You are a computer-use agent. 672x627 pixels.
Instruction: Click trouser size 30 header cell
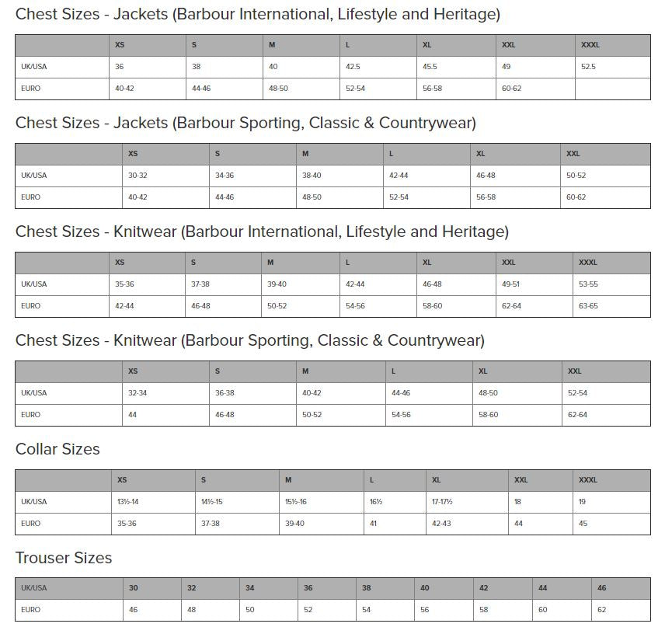click(133, 588)
